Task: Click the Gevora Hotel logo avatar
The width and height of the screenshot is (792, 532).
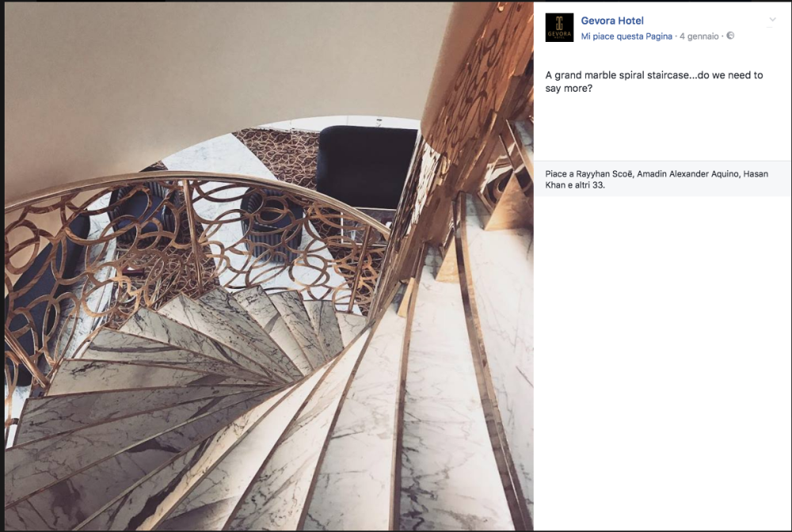Action: click(x=559, y=27)
